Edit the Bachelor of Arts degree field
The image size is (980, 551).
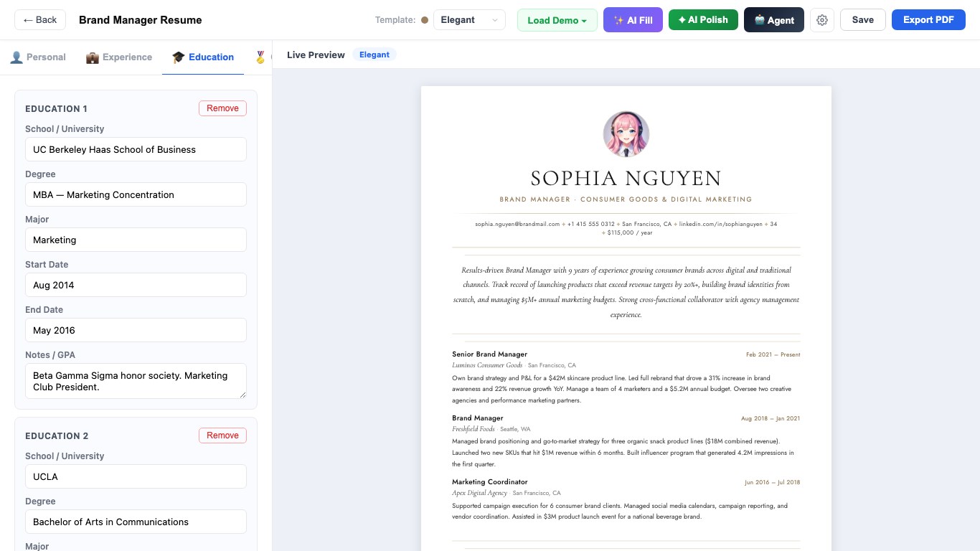[136, 522]
